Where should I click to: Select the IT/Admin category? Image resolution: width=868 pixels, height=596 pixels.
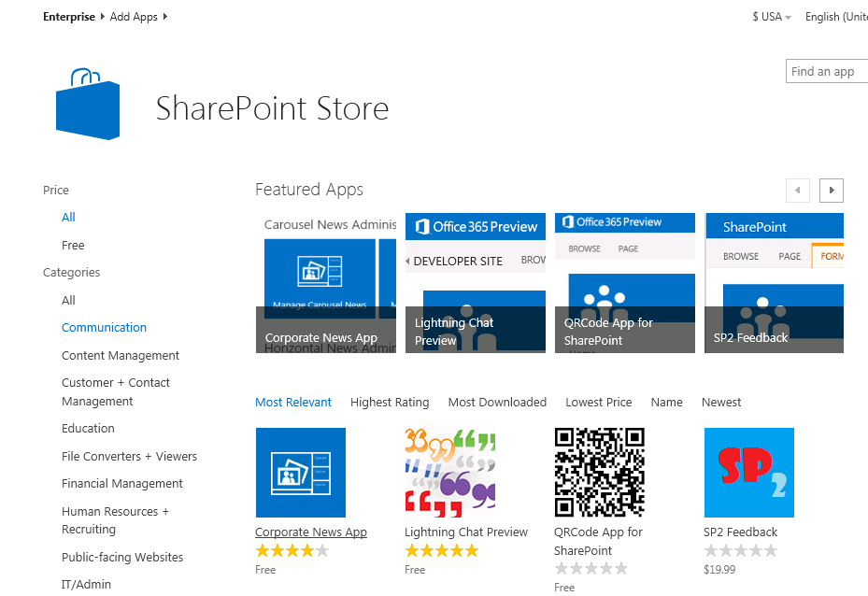[86, 585]
